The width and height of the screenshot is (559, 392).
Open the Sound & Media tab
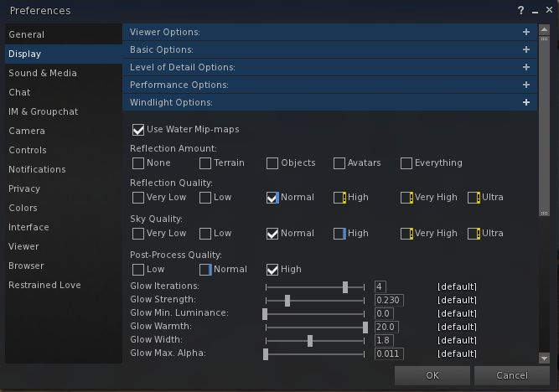pos(43,73)
